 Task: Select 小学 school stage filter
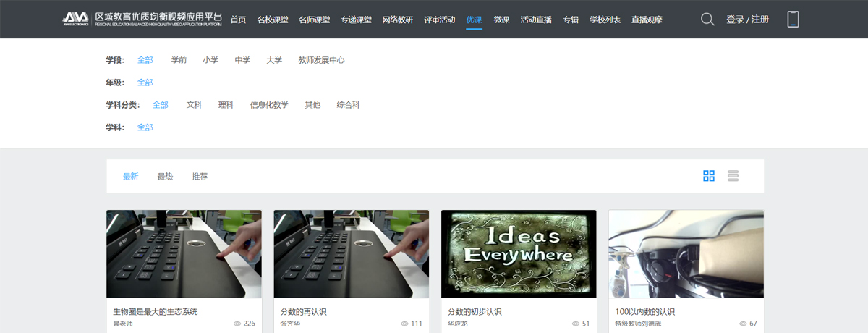click(x=210, y=60)
